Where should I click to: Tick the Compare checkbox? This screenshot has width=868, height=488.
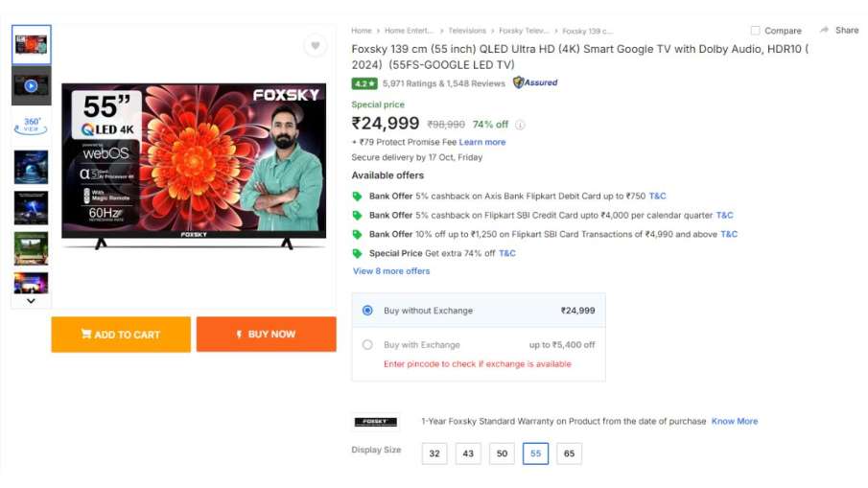pos(755,31)
